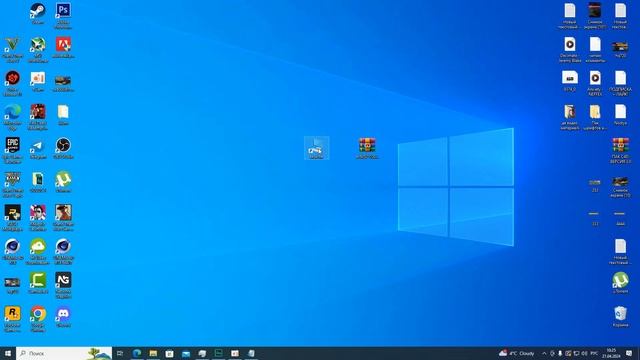Open the Telegram desktop shortcut
Image resolution: width=640 pixels, height=360 pixels.
tap(38, 146)
